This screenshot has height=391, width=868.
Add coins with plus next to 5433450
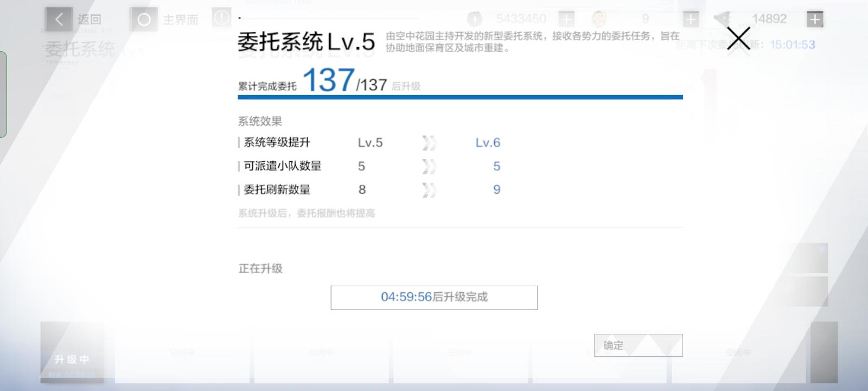[566, 19]
